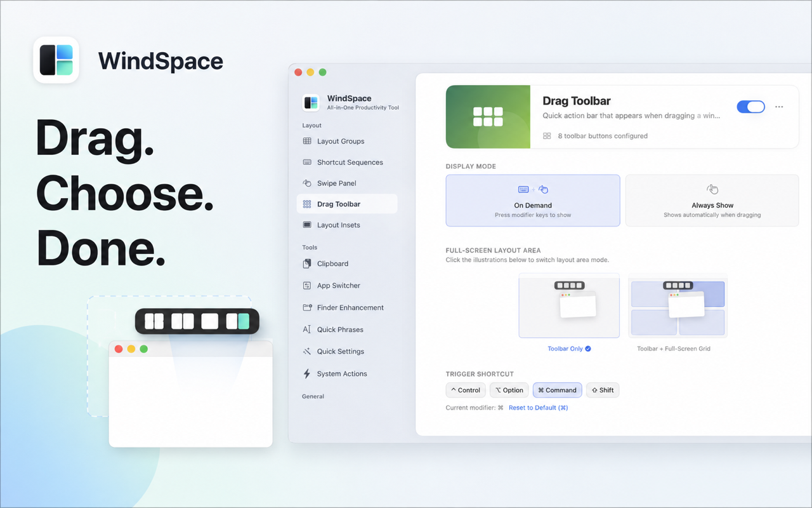
Task: Click the Clipboard icon in Tools
Action: tap(307, 264)
